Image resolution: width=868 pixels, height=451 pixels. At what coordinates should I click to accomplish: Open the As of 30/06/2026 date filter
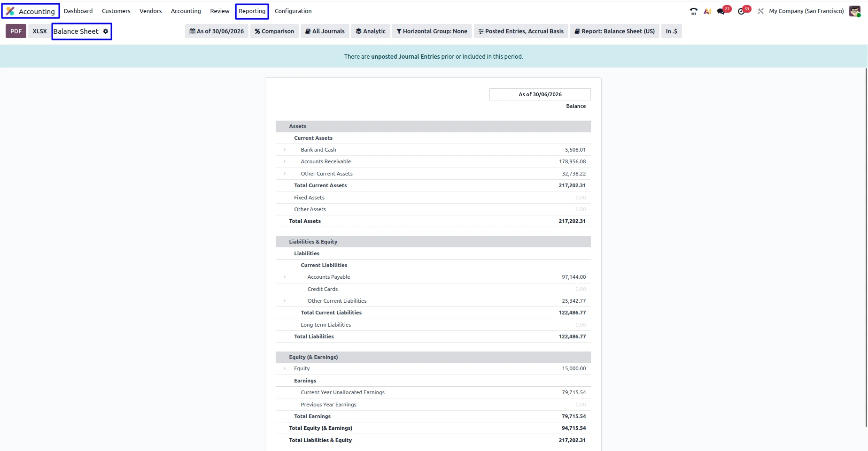pos(217,31)
